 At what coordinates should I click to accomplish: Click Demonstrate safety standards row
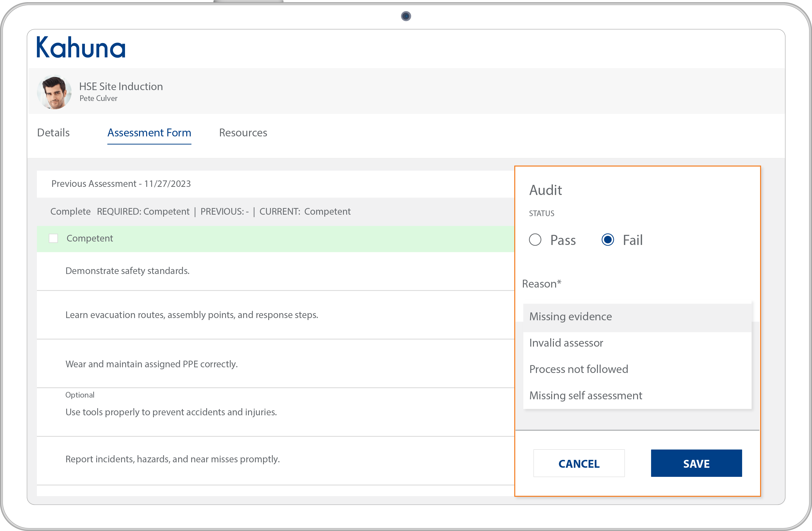(276, 271)
